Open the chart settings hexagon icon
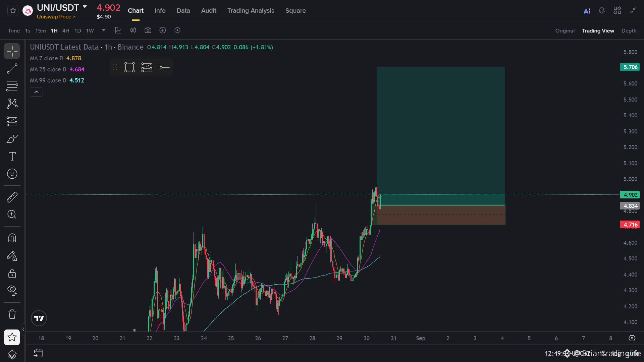This screenshot has height=362, width=644. point(177,31)
